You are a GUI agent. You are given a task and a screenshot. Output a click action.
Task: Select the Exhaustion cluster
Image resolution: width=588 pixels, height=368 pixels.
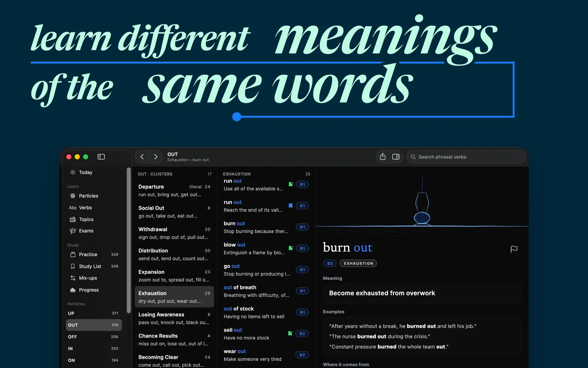(174, 297)
